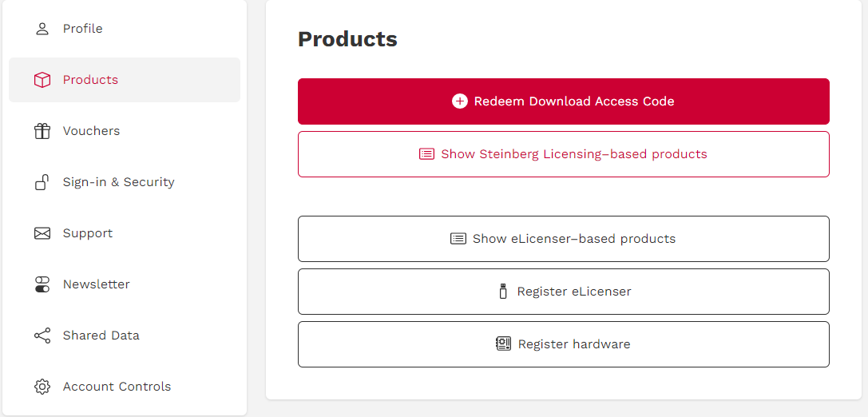Click the Newsletter toggle icon
The image size is (868, 417).
[42, 284]
